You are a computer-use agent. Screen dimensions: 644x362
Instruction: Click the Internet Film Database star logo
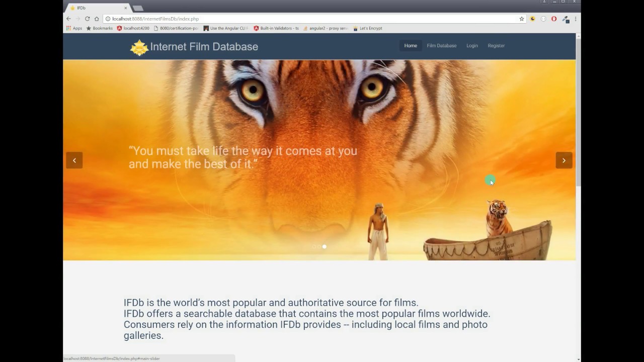point(139,47)
